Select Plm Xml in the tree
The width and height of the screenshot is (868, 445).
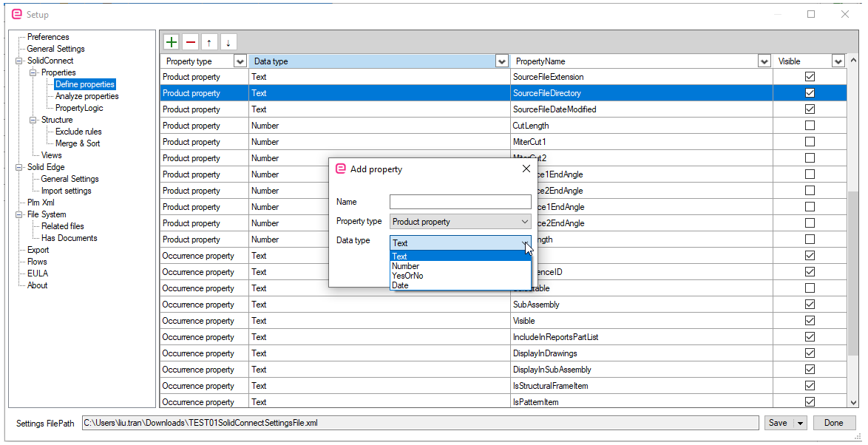tap(41, 203)
